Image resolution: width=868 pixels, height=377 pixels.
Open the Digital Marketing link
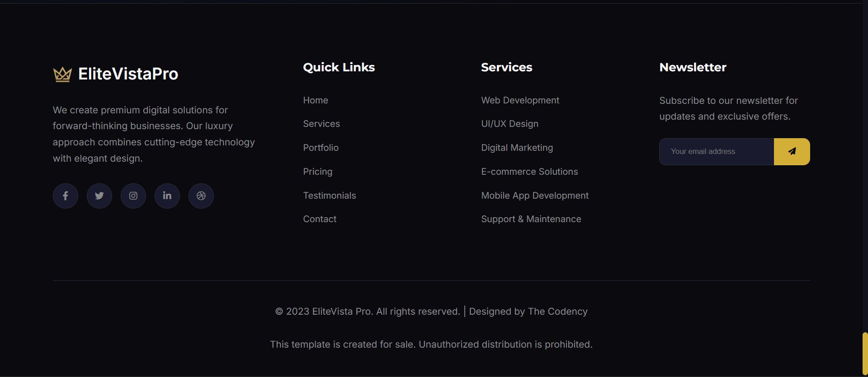click(x=517, y=148)
